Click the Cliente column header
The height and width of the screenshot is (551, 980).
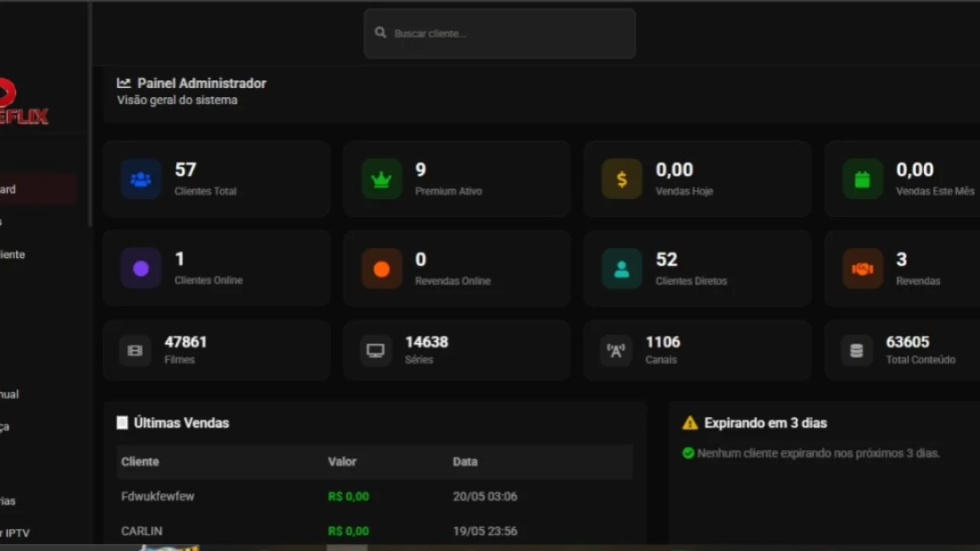click(140, 461)
